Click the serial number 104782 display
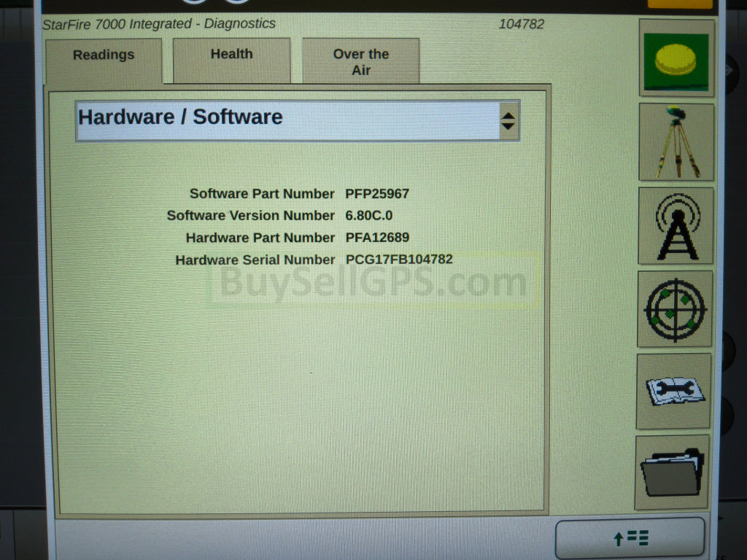This screenshot has height=560, width=747. click(522, 24)
